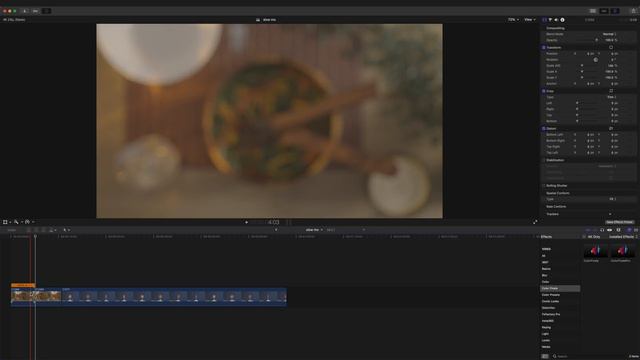The width and height of the screenshot is (640, 360).
Task: Go back in timeline history
Action: (x=276, y=230)
